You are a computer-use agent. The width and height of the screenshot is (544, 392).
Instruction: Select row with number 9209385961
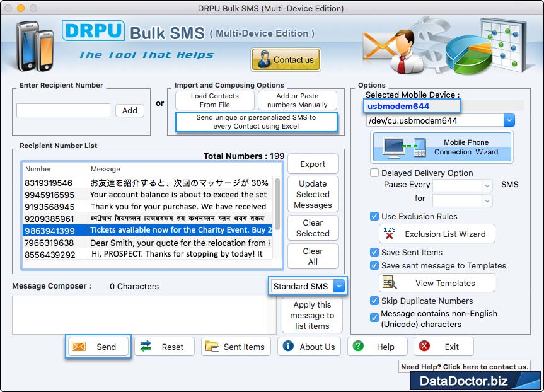point(148,219)
